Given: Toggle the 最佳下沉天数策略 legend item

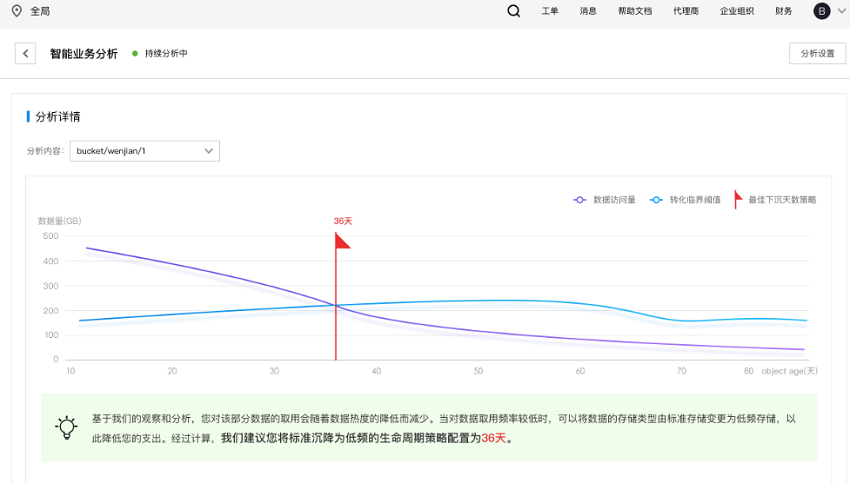Looking at the screenshot, I should pos(781,200).
